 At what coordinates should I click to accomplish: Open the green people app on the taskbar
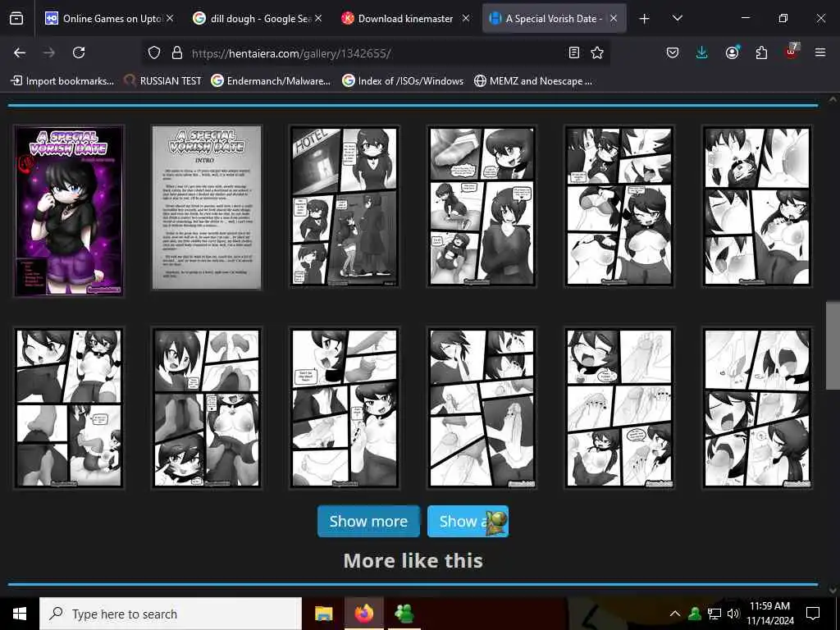coord(404,614)
